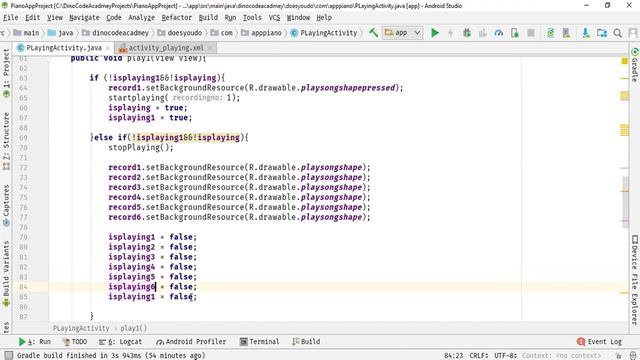Toggle the Gradle tool window
This screenshot has width=640, height=360.
(x=635, y=65)
